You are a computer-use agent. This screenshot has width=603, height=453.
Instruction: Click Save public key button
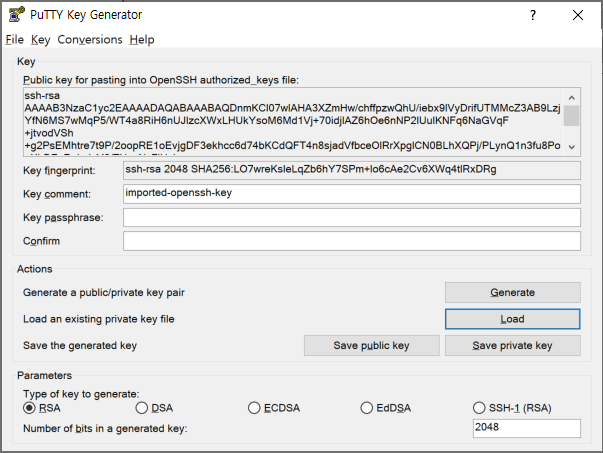371,345
